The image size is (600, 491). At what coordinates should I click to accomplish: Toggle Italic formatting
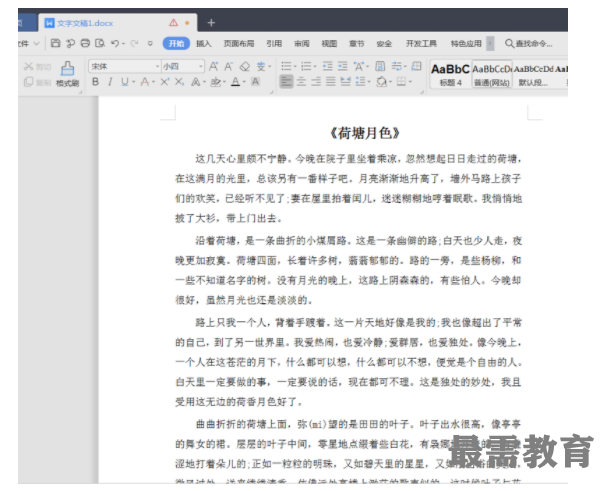coord(110,82)
